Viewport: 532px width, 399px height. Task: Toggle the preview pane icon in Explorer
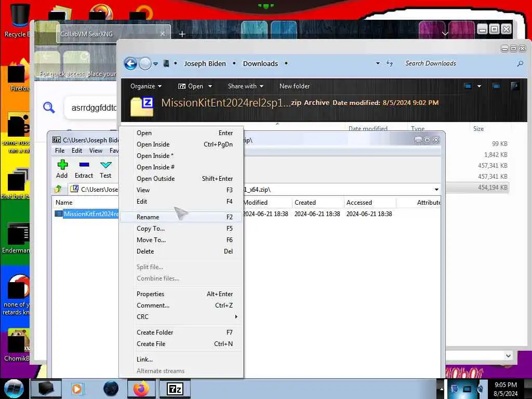[x=496, y=86]
